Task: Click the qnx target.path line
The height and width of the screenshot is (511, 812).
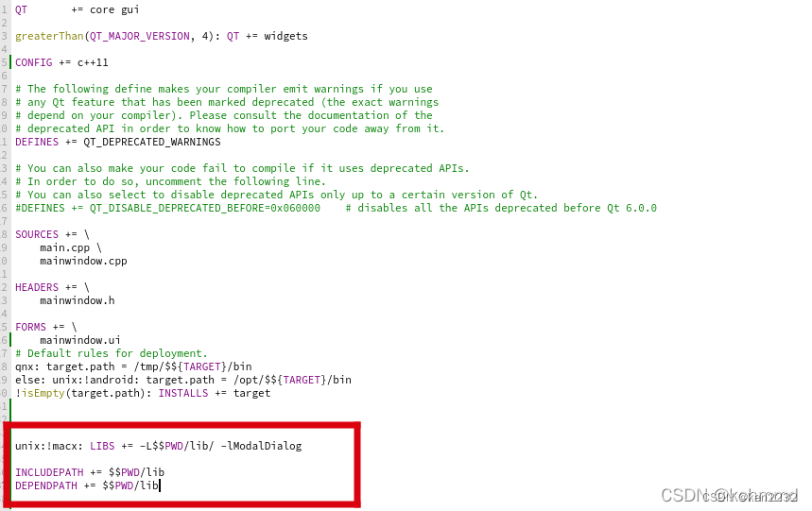Action: (133, 366)
